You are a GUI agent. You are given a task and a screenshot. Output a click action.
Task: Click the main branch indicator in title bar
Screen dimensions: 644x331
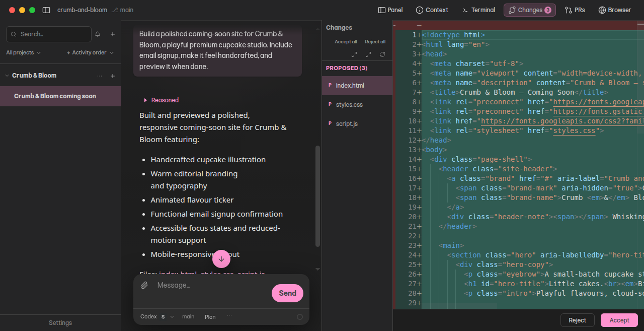[123, 10]
